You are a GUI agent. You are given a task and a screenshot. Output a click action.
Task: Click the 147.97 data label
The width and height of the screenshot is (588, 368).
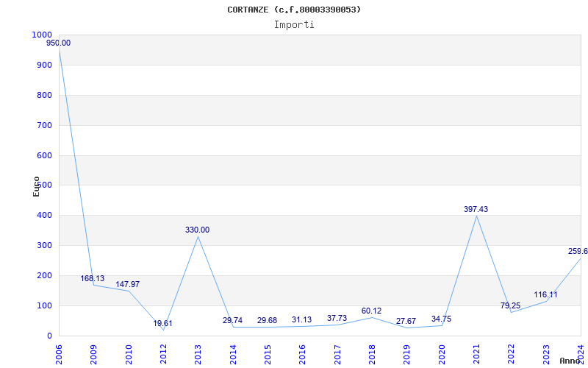pos(127,284)
